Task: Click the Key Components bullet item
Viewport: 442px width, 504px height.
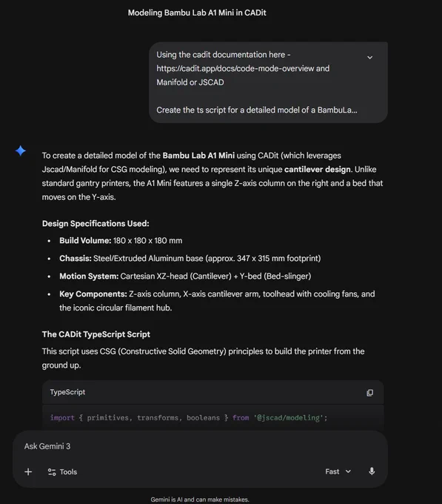Action: (217, 301)
